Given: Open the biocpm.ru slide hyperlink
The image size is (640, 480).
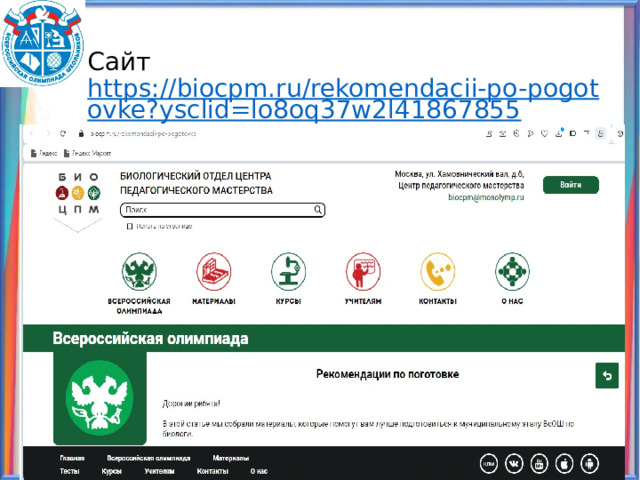Looking at the screenshot, I should (x=343, y=99).
